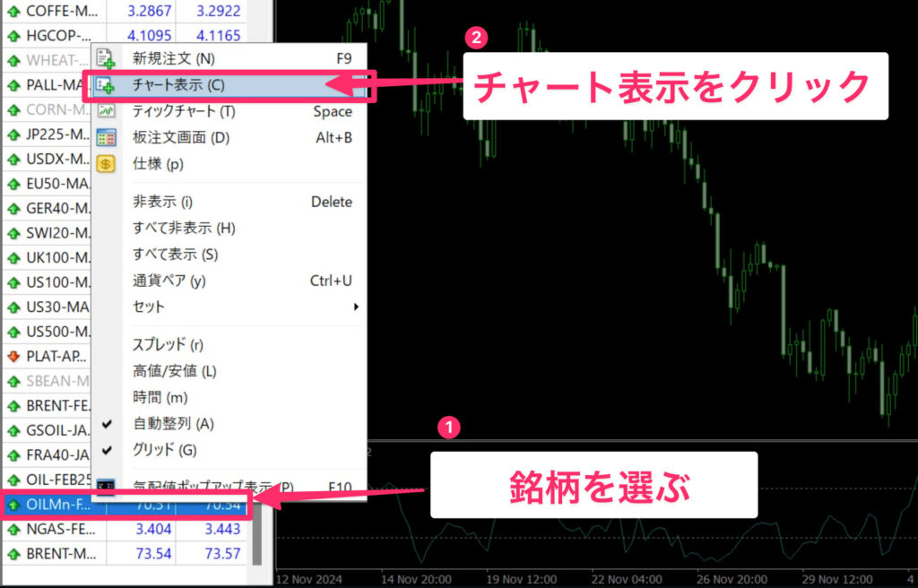
Task: Select the highlighted OILMn-F symbol row
Action: 49,504
